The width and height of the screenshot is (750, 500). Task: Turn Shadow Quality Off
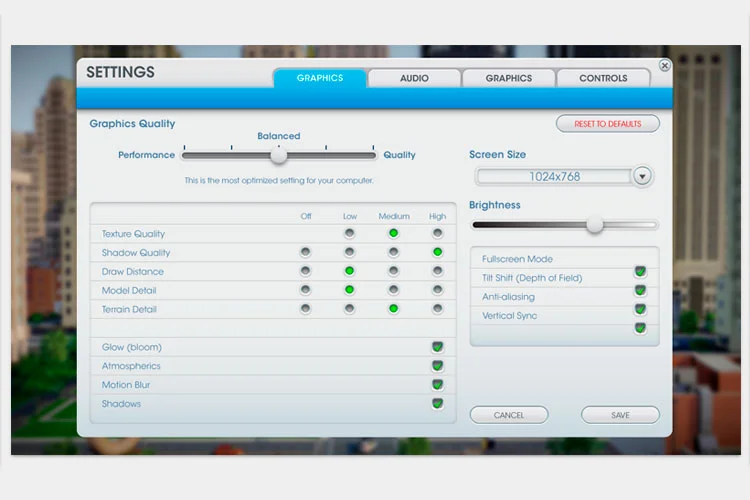click(x=305, y=252)
